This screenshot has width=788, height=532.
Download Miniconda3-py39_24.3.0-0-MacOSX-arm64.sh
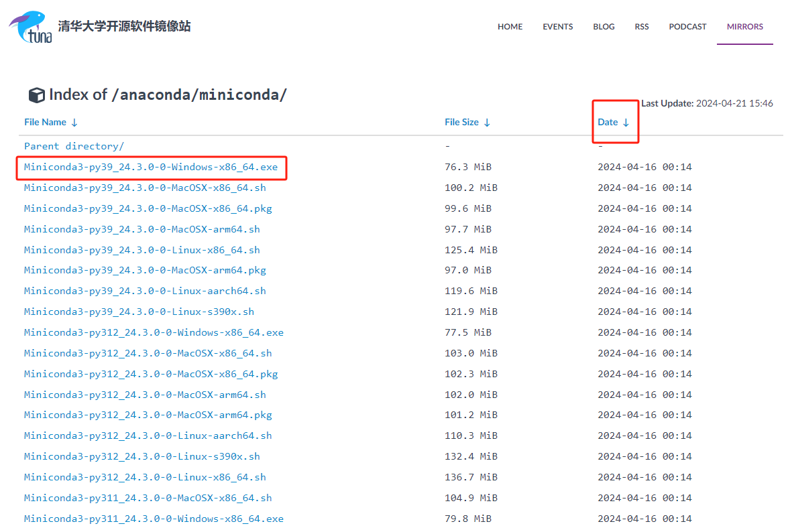[x=142, y=229]
